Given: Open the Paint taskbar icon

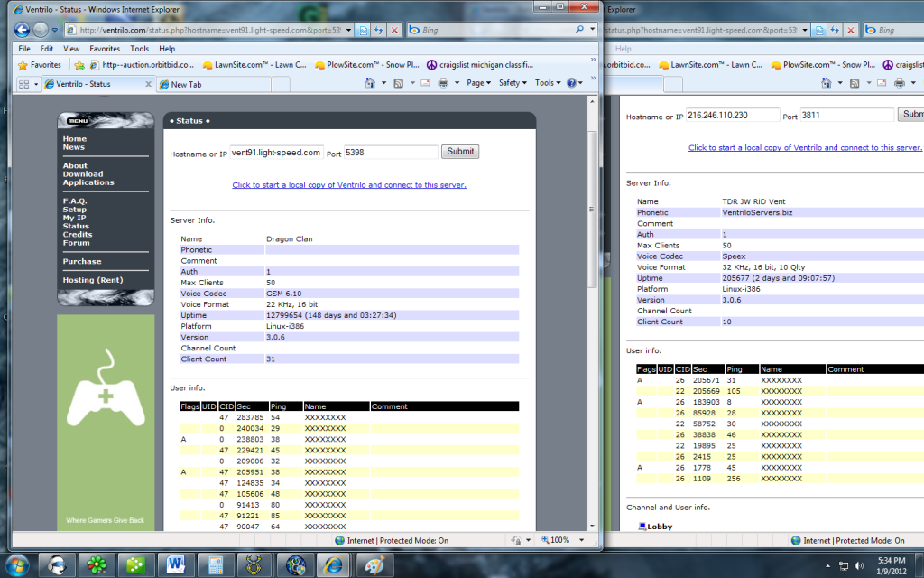Looking at the screenshot, I should [373, 565].
